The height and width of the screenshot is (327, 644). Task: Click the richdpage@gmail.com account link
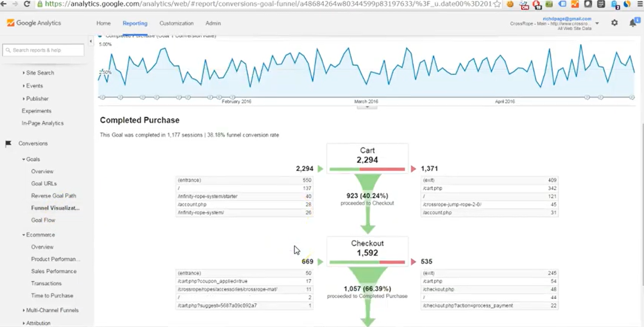tap(567, 19)
